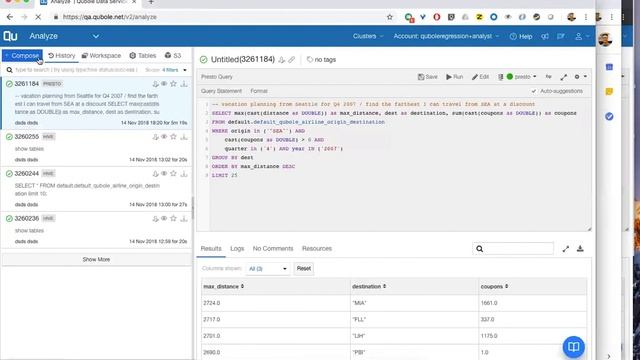Click the link icon beside Untitled(3261184)
640x360 pixels.
coord(291,60)
